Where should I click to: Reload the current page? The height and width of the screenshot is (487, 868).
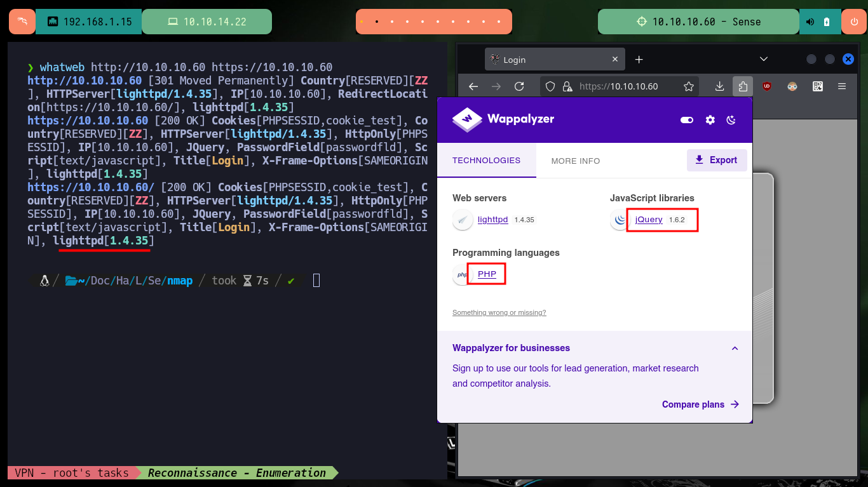click(519, 86)
